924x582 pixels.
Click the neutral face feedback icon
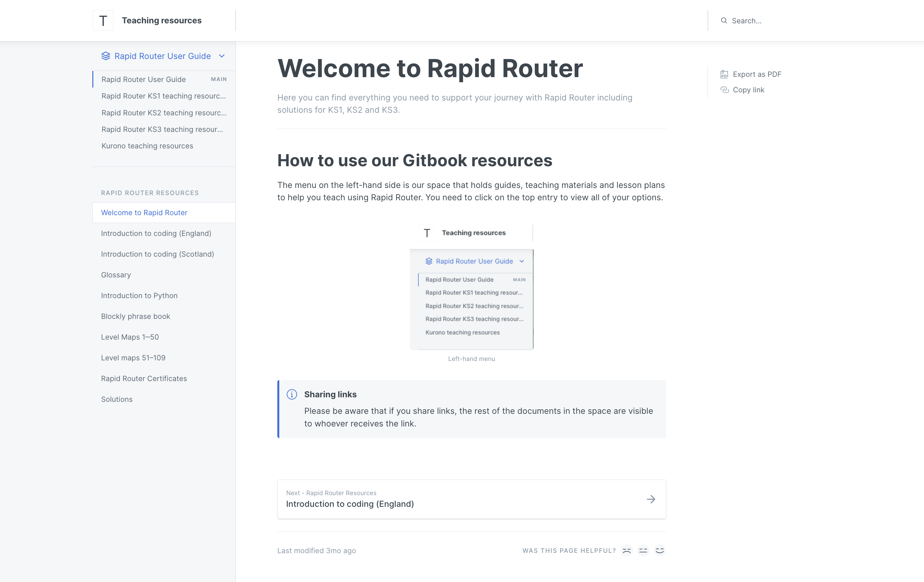(643, 551)
